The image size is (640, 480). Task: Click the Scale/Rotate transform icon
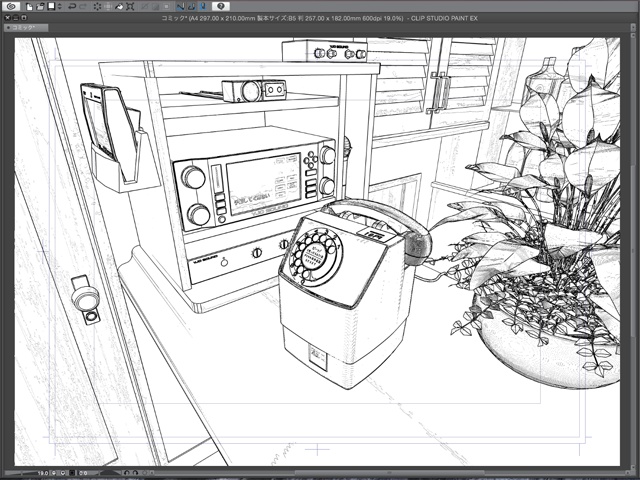pyautogui.click(x=130, y=7)
